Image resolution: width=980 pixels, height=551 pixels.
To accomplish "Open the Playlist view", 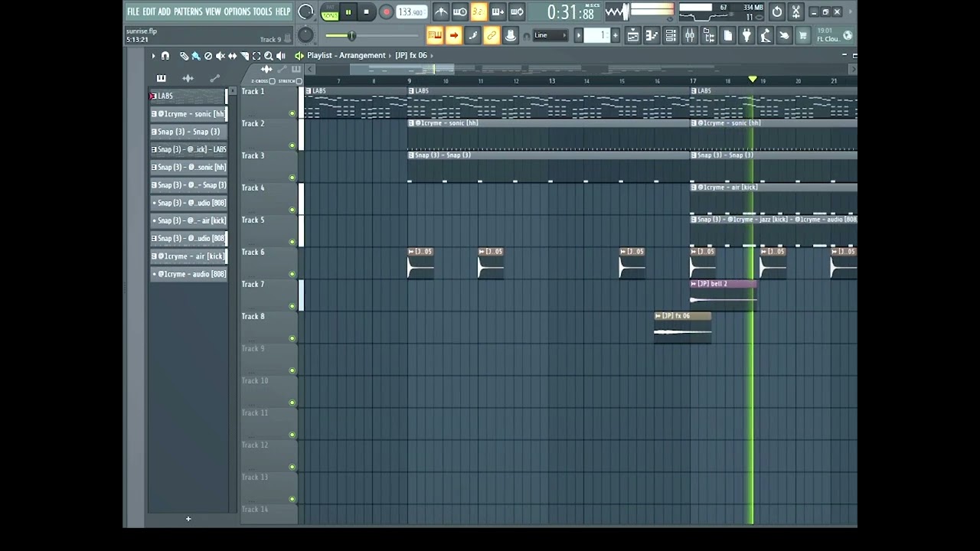I will [x=632, y=35].
